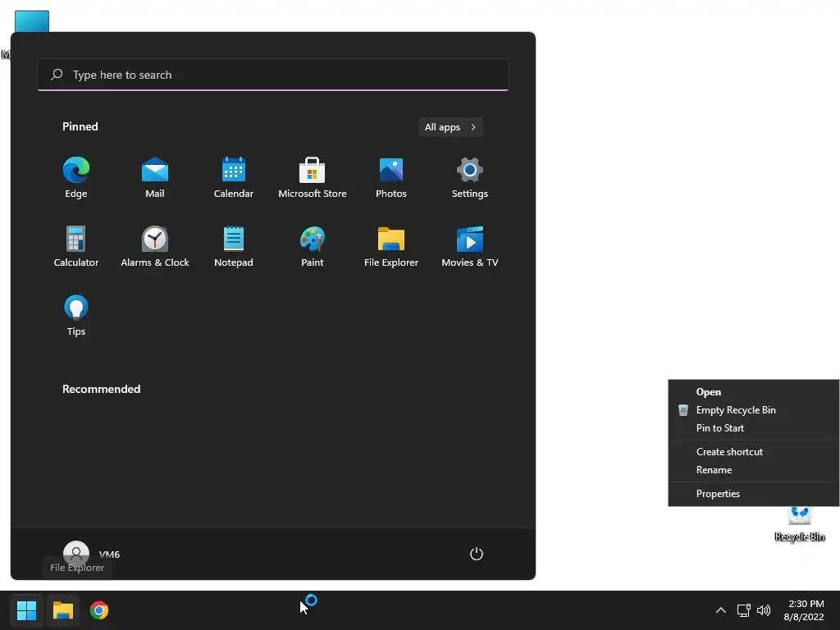Open the Tips app
Screen dimensions: 840x630
[76, 316]
